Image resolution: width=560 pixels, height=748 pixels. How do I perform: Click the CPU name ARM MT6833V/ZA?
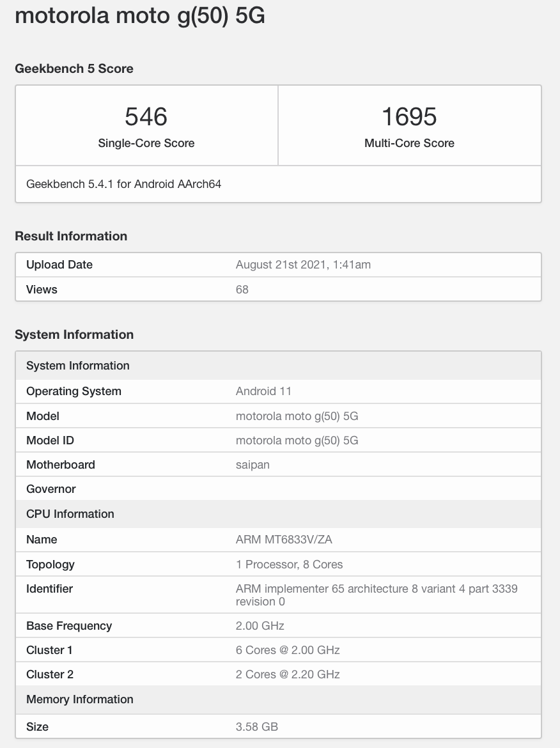(x=284, y=540)
